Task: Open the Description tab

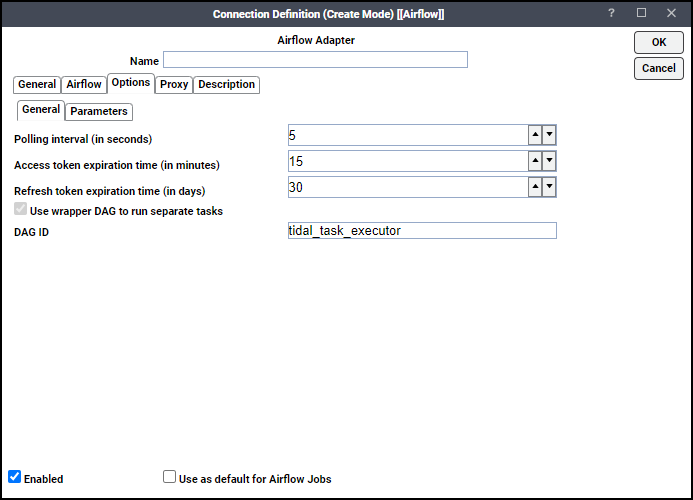Action: click(226, 84)
